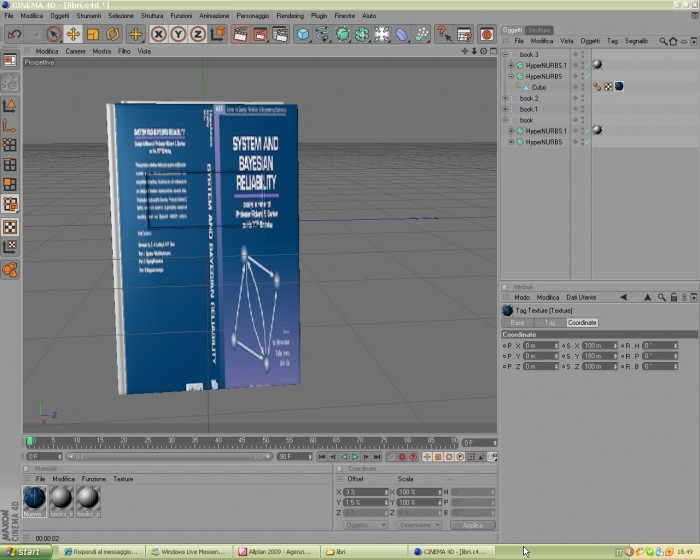Toggle X axis lock
The height and width of the screenshot is (560, 700).
158,34
